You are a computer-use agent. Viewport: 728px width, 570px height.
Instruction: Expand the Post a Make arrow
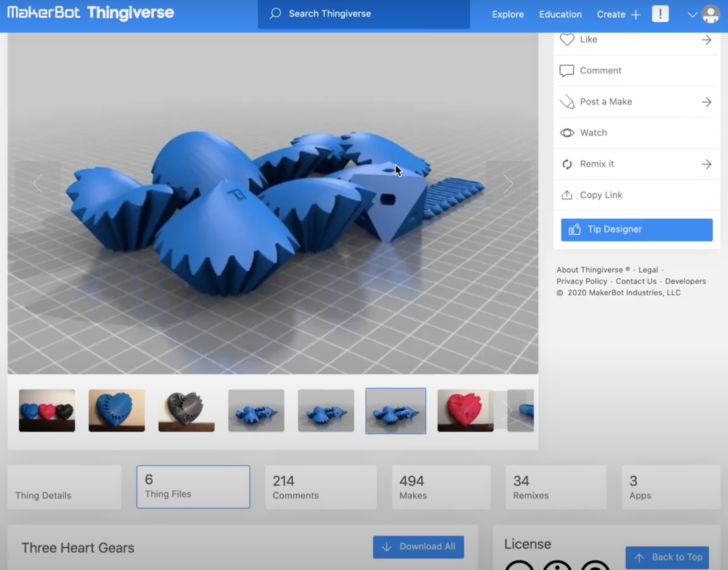click(x=706, y=102)
